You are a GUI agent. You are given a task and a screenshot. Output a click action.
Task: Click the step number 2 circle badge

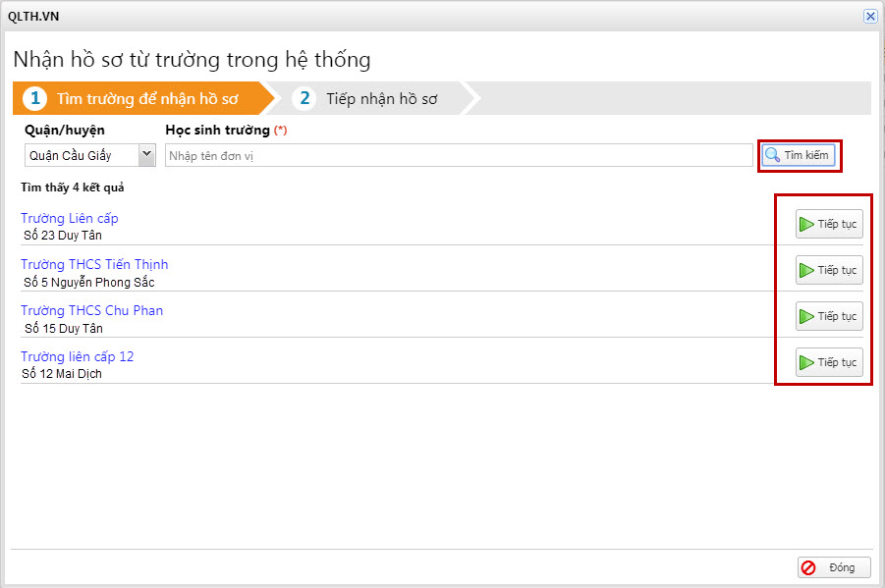point(304,98)
